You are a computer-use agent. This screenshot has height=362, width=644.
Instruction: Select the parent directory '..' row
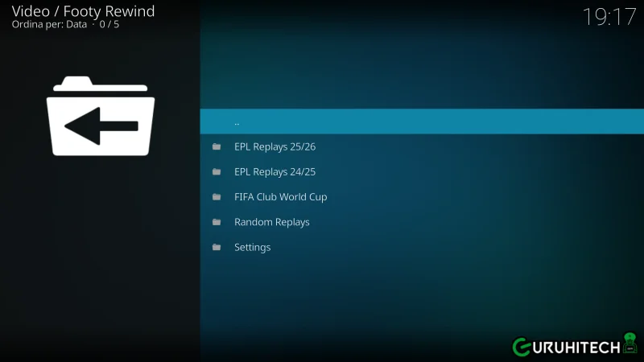[422, 121]
